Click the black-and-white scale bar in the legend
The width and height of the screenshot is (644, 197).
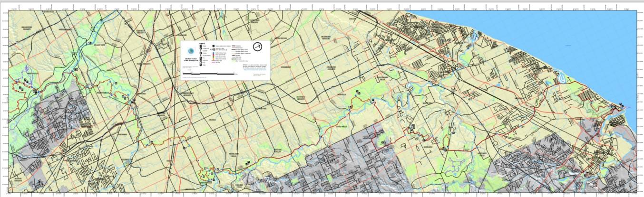pyautogui.click(x=209, y=74)
